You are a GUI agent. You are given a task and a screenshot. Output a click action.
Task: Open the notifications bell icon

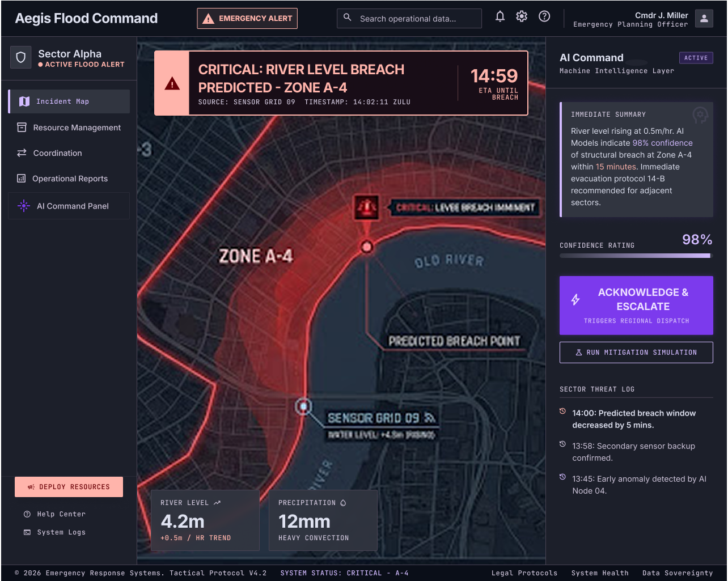pos(500,16)
